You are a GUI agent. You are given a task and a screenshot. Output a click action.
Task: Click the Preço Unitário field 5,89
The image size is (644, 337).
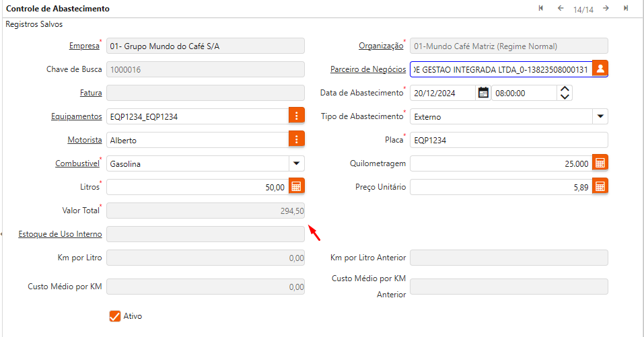(x=501, y=187)
